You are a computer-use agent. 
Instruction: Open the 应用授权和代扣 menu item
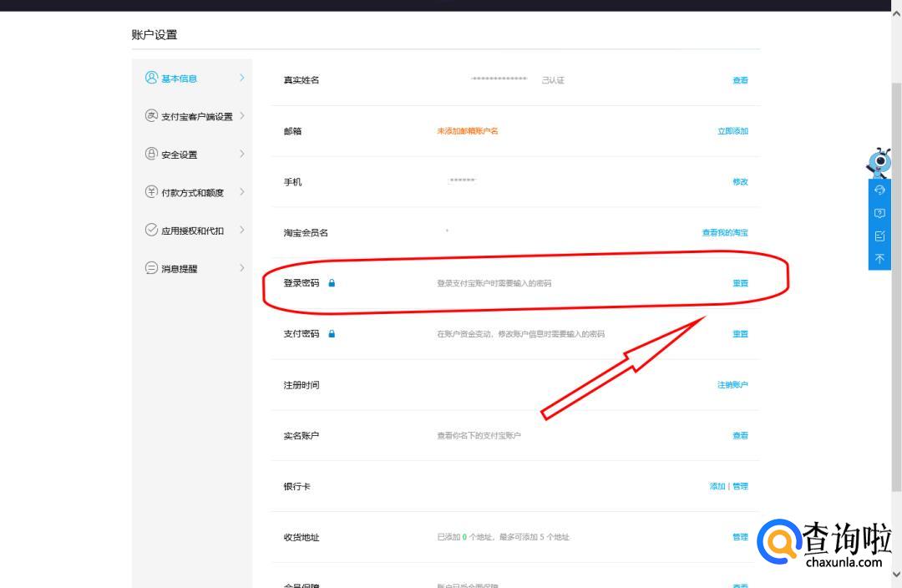pos(192,231)
